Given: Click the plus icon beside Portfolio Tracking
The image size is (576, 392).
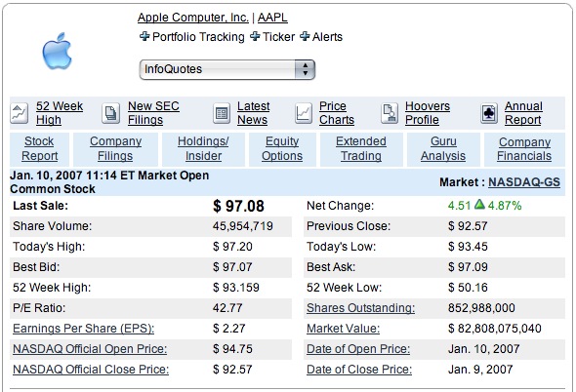Looking at the screenshot, I should pyautogui.click(x=144, y=36).
